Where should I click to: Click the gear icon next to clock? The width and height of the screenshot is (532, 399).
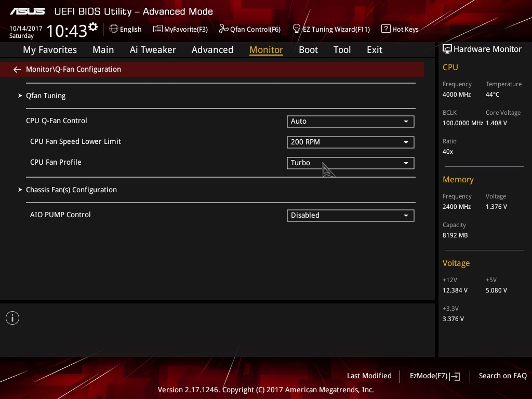(93, 27)
